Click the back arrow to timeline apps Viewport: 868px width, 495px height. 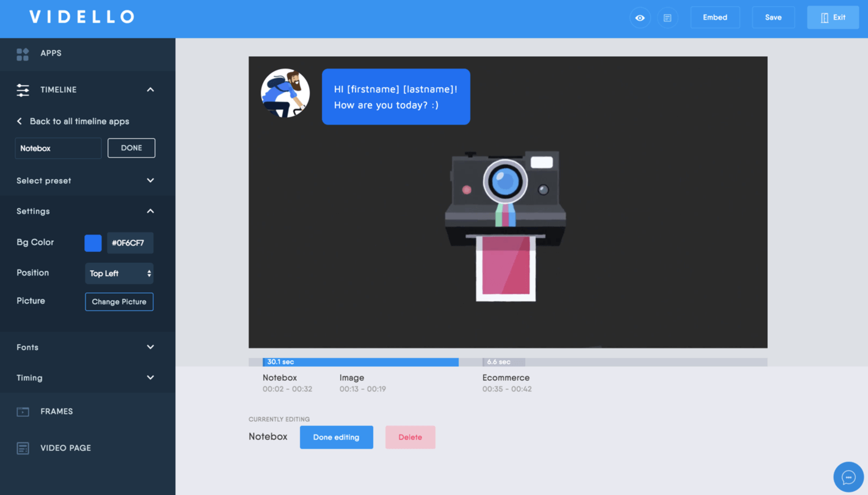tap(20, 121)
